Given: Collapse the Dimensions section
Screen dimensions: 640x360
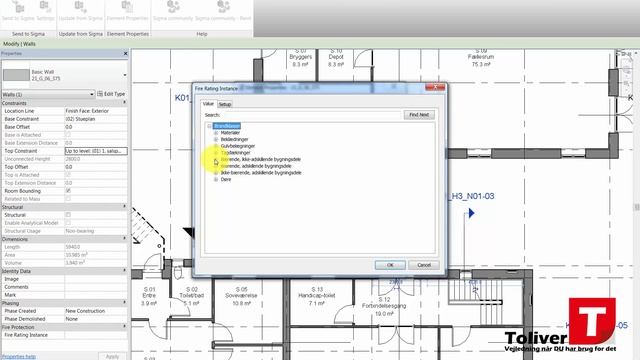Looking at the screenshot, I should [124, 239].
